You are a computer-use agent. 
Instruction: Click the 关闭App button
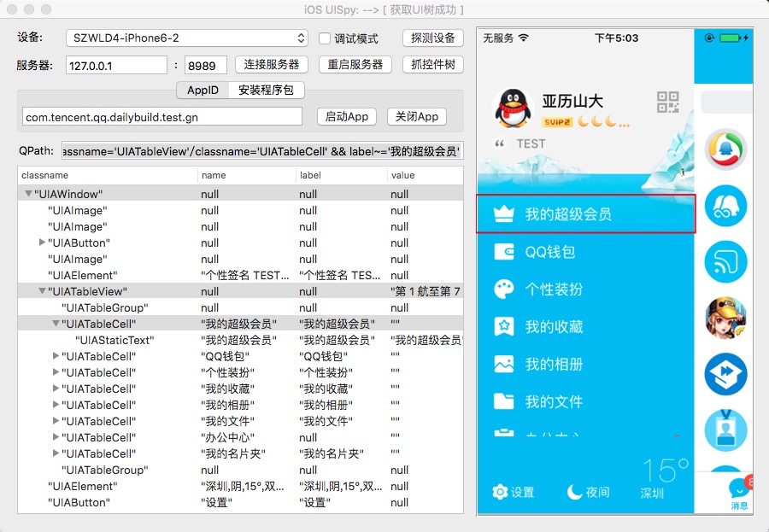[x=417, y=117]
